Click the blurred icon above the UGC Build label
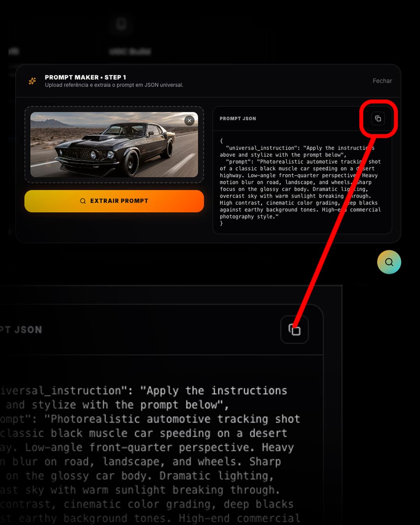Viewport: 420px width, 525px height. (x=121, y=24)
